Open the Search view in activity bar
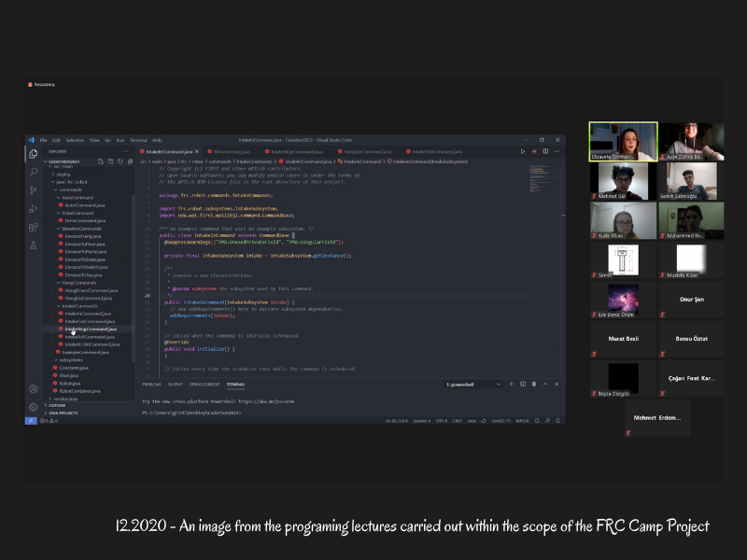 pyautogui.click(x=33, y=172)
